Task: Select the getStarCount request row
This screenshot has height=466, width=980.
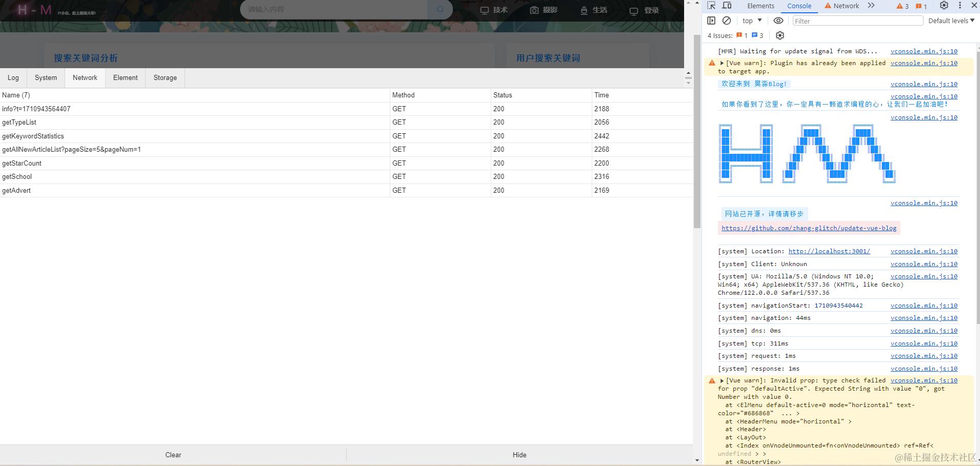Action: 346,163
